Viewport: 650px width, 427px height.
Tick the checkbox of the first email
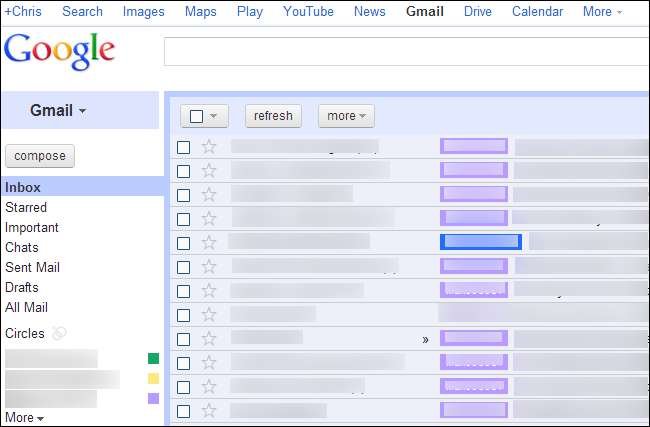[x=183, y=147]
